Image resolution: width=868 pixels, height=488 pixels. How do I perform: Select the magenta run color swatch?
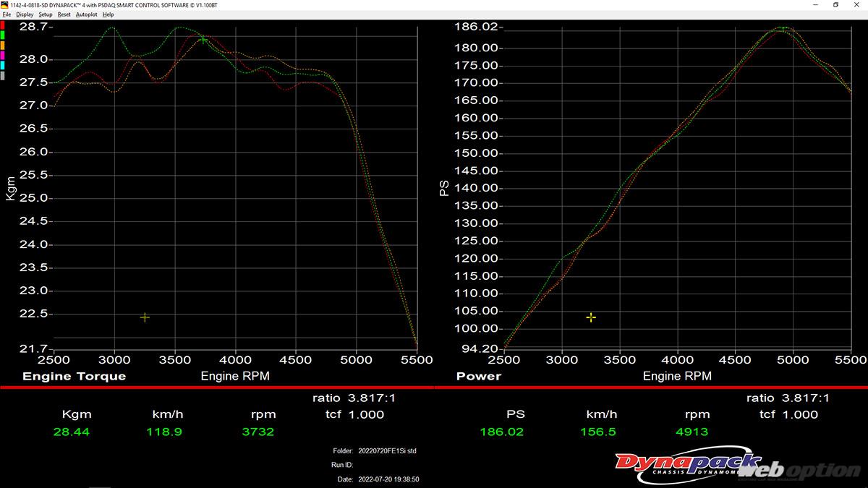(x=3, y=55)
